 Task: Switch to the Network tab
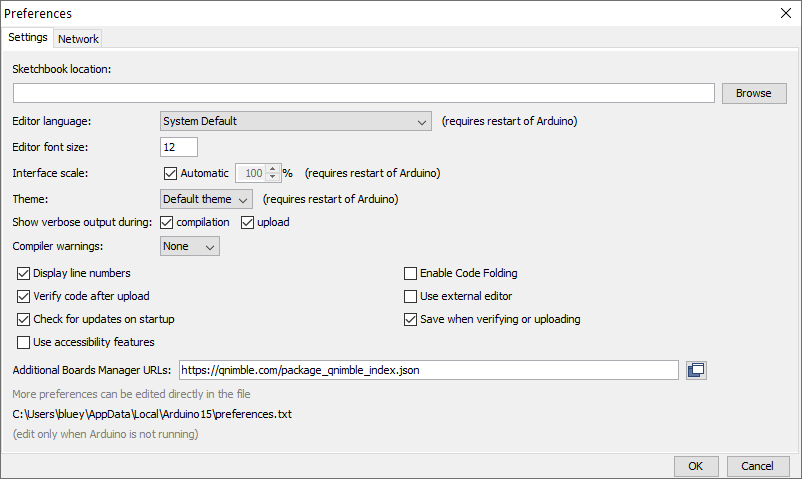pos(78,39)
